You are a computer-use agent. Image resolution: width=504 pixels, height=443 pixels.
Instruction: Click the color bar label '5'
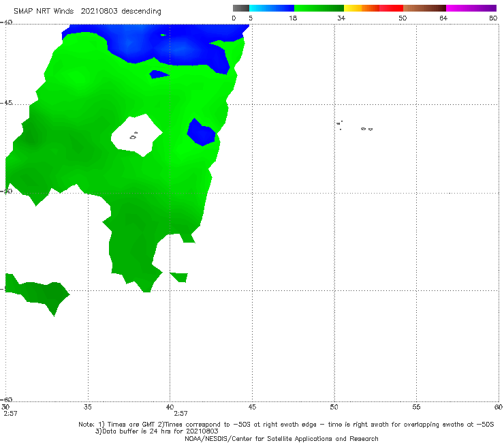[251, 18]
